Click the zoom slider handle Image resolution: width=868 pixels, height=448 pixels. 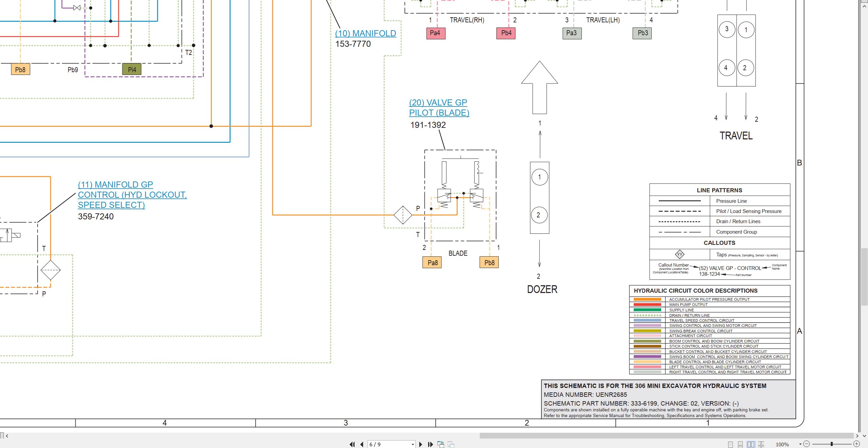[832, 444]
